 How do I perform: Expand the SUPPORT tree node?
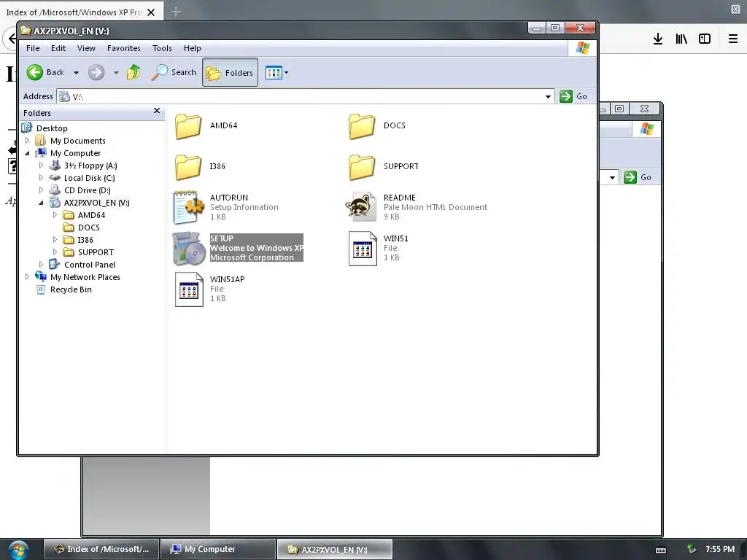pos(55,252)
